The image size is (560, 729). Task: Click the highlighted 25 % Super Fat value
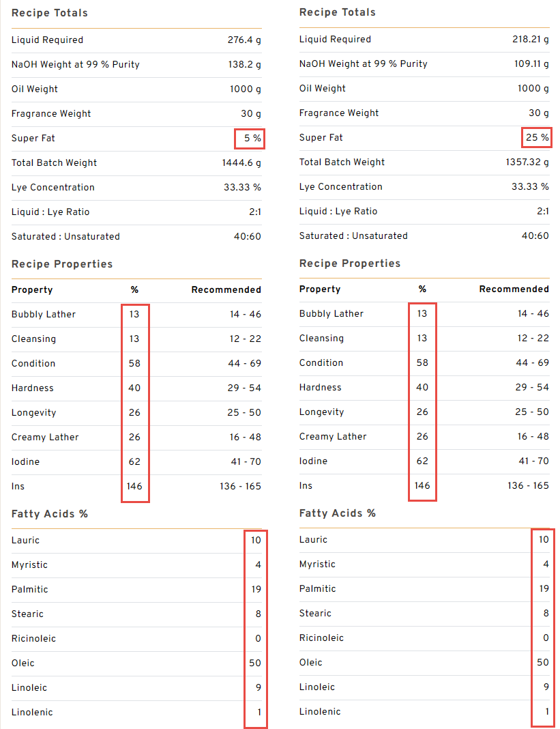click(x=537, y=138)
